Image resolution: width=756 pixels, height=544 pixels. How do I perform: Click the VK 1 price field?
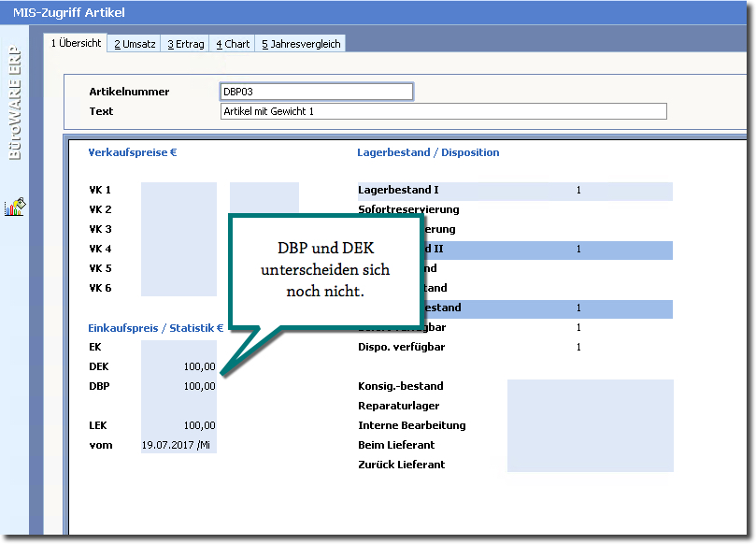(x=178, y=191)
